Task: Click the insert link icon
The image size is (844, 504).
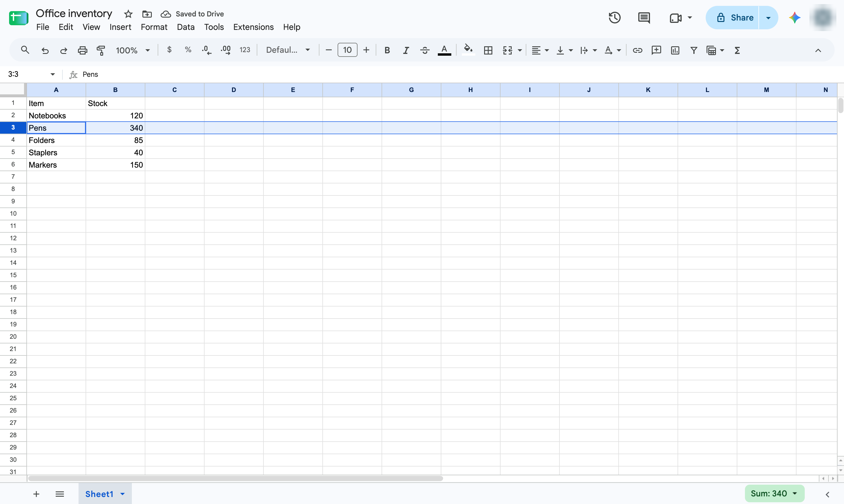Action: [x=637, y=50]
